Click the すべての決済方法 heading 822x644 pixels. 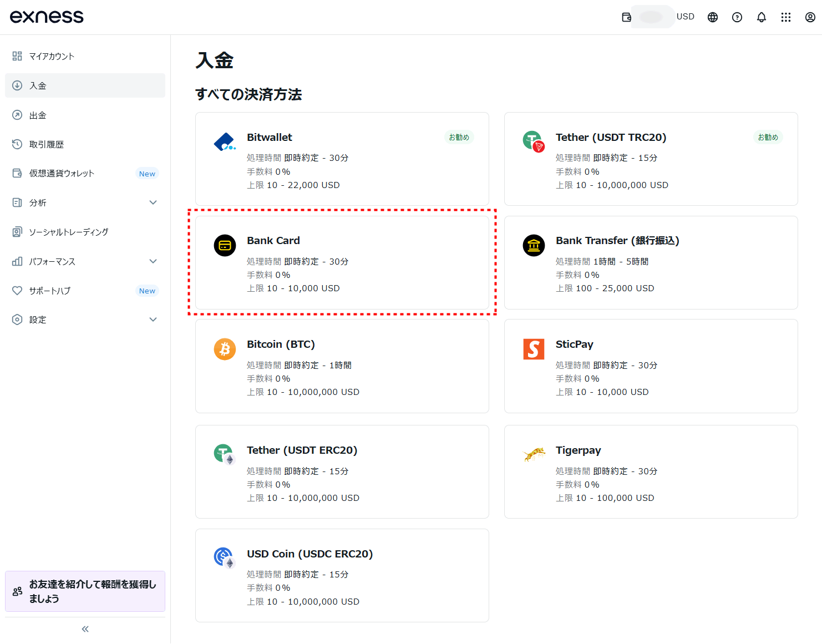click(248, 94)
